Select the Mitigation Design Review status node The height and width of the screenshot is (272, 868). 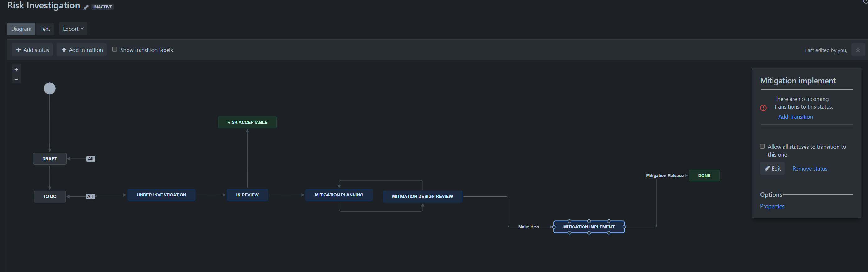(423, 196)
